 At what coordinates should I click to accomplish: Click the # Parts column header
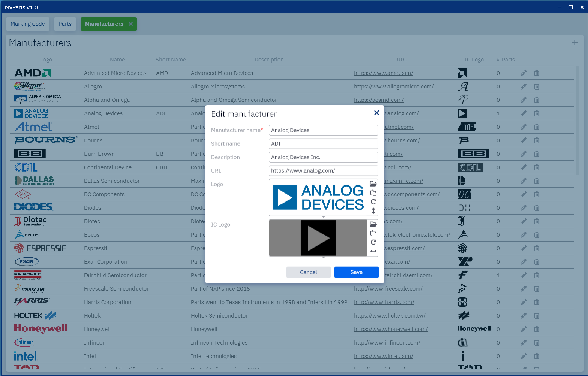click(x=505, y=60)
